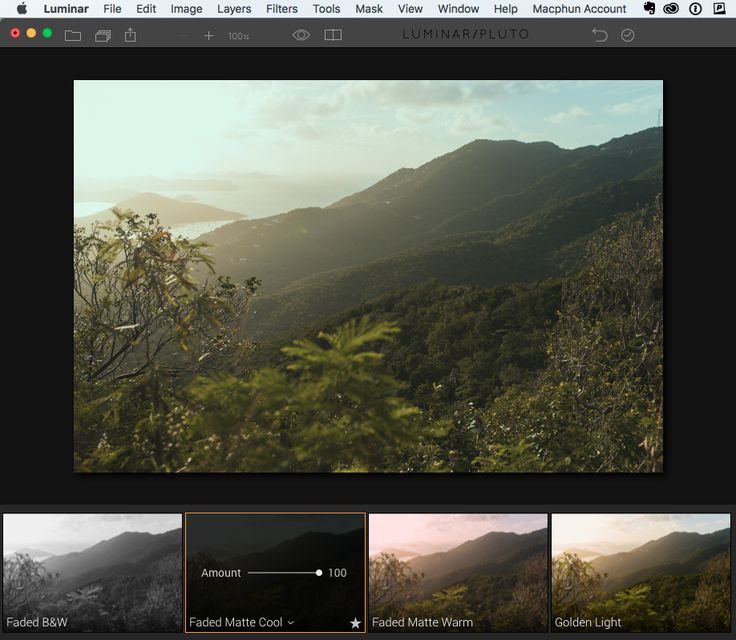
Task: Minimize window using the yellow button
Action: click(x=31, y=33)
